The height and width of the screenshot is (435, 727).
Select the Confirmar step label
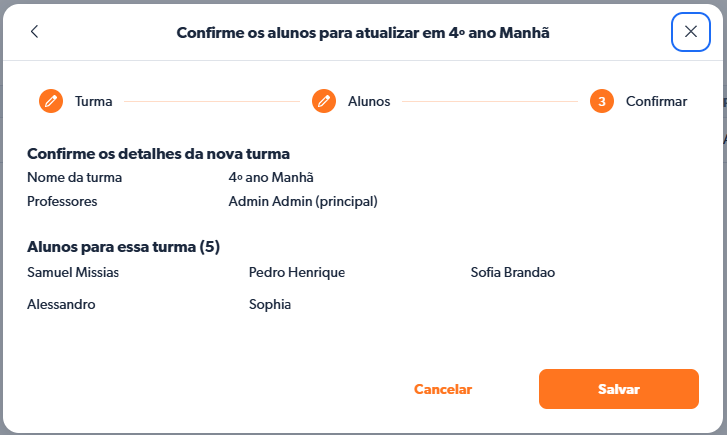(656, 101)
